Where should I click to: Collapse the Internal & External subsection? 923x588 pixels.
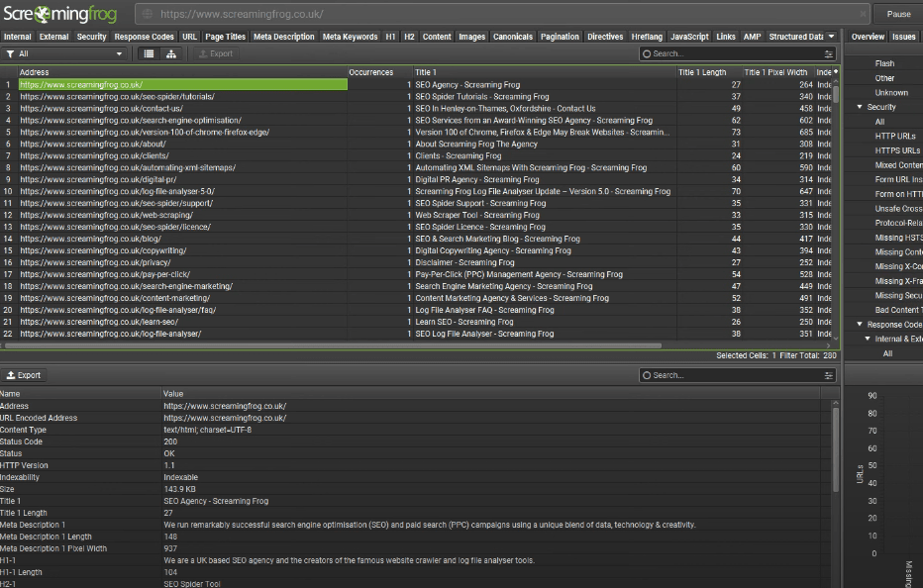coord(868,339)
